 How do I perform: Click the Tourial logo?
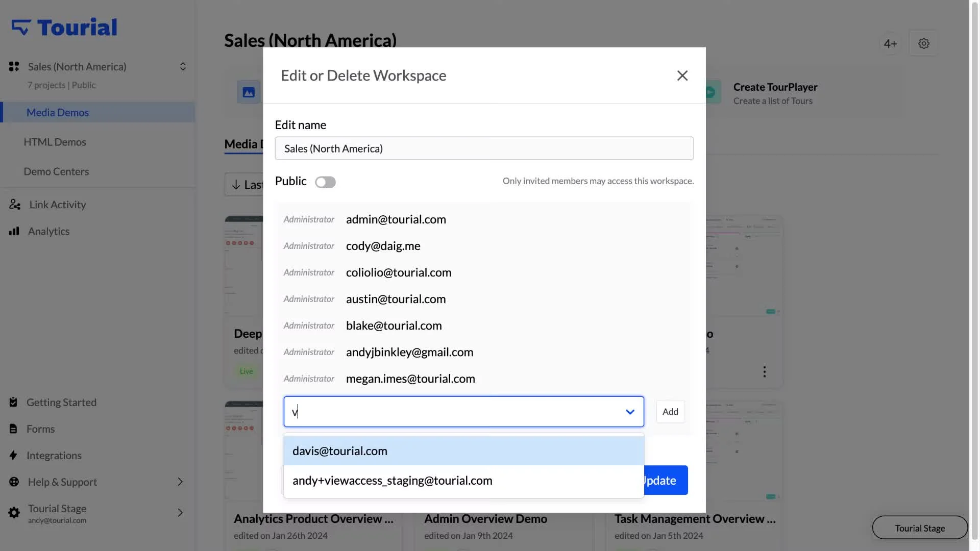point(64,28)
